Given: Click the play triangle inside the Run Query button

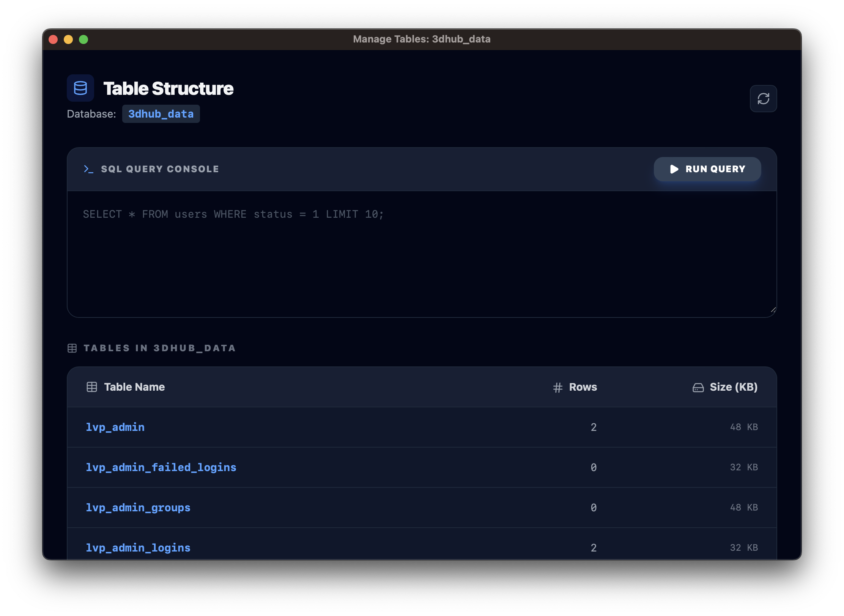Looking at the screenshot, I should pyautogui.click(x=674, y=169).
